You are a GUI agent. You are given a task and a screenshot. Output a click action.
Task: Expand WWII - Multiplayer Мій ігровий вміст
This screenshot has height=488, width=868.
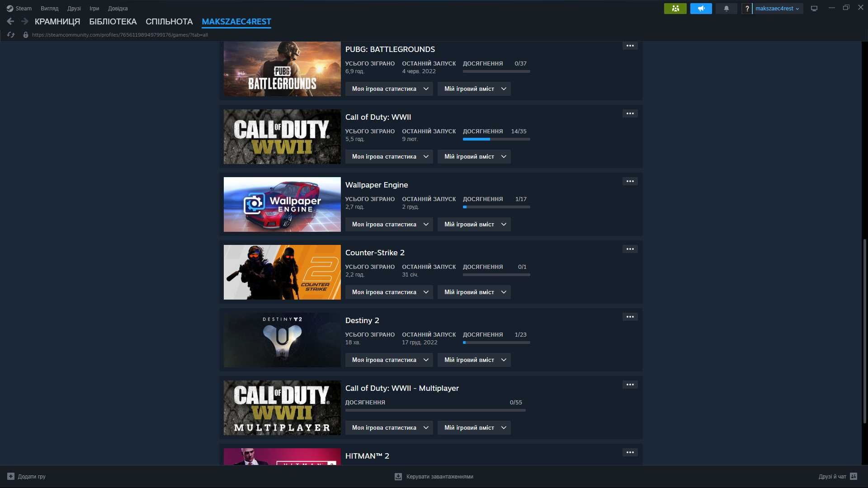474,427
